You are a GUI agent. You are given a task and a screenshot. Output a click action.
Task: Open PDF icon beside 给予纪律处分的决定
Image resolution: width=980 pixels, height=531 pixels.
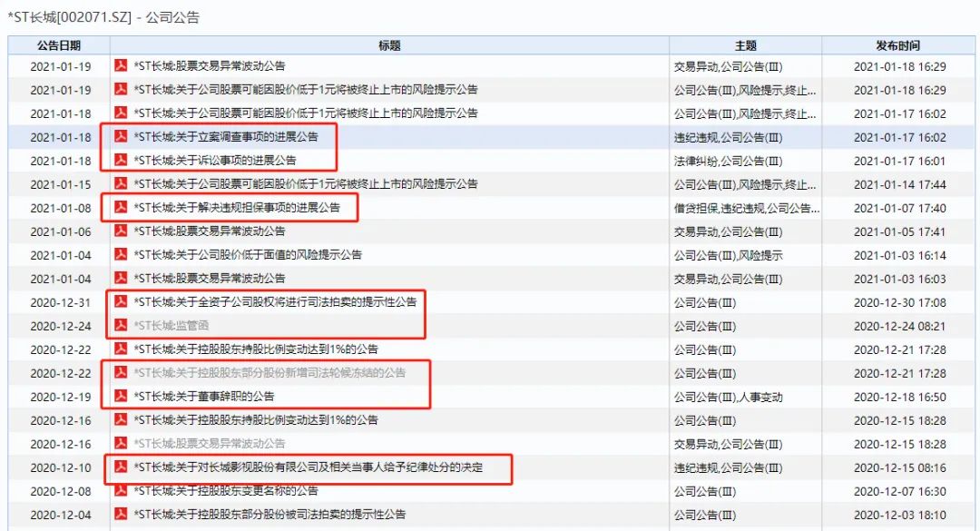121,467
